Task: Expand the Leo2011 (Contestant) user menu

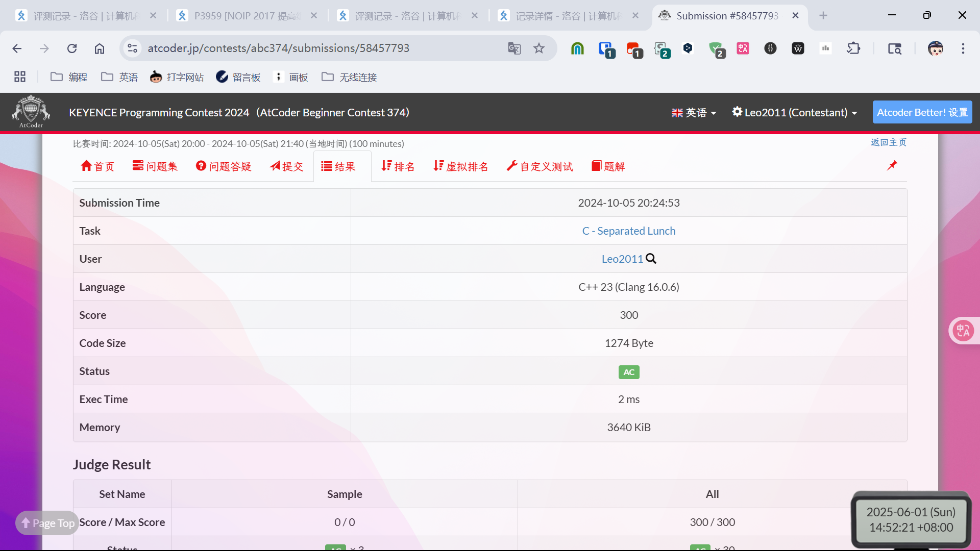Action: [795, 112]
